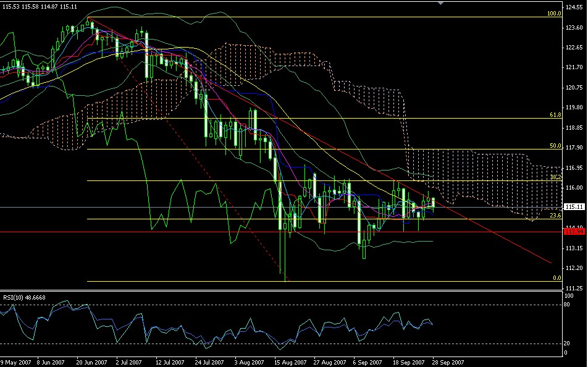Image resolution: width=588 pixels, height=367 pixels.
Task: Click the '27 Aug 2007' date label
Action: 330,363
